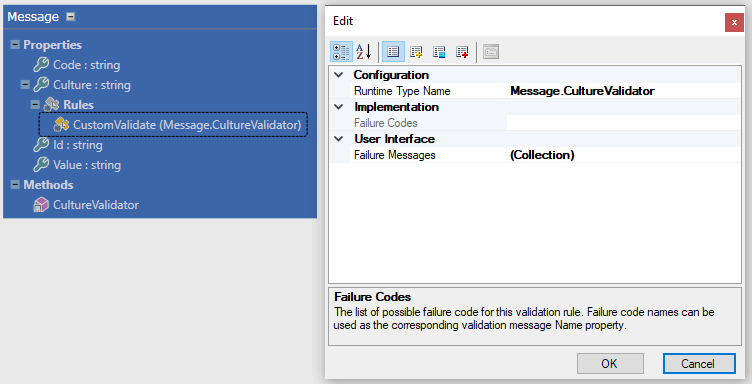
Task: Close the Edit dialog with red X
Action: [x=734, y=23]
